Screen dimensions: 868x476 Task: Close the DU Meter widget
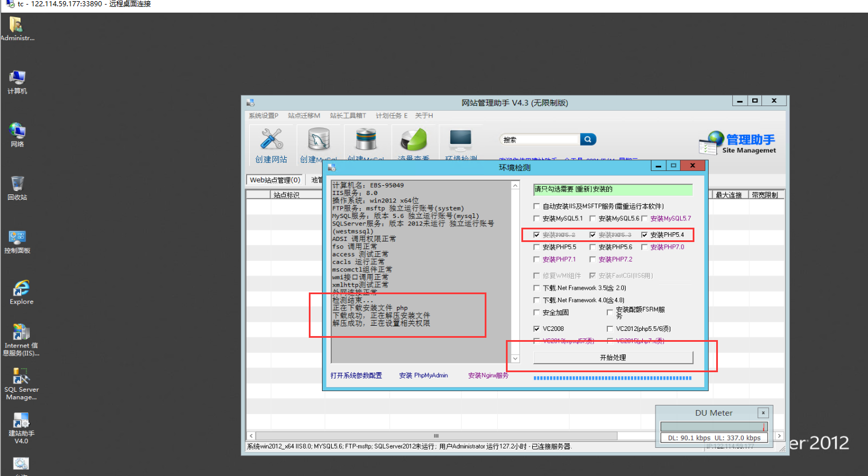(x=763, y=413)
